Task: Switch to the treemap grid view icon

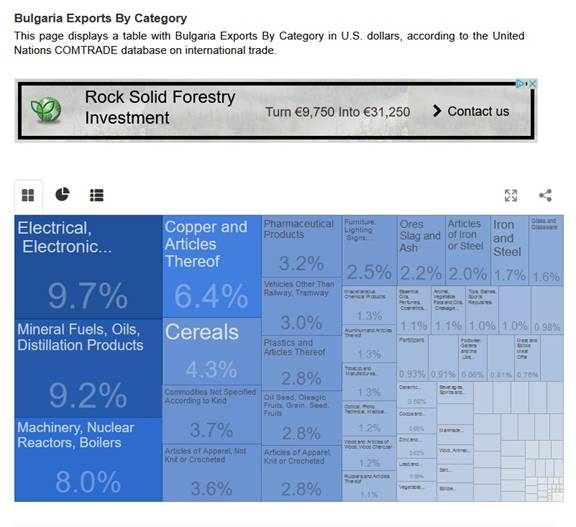Action: 28,195
